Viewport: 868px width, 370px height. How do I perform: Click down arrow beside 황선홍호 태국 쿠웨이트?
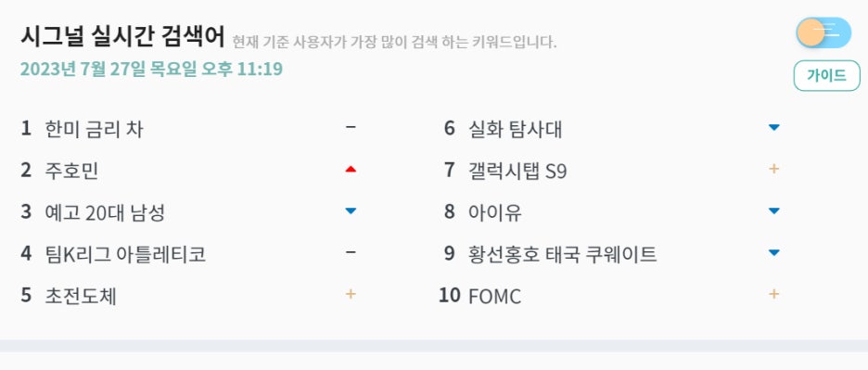[774, 253]
